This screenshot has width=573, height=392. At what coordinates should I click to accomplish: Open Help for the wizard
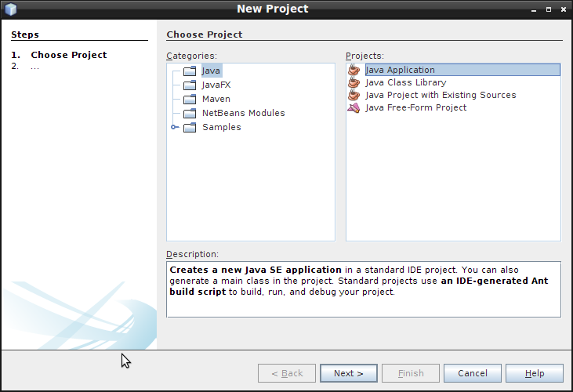pyautogui.click(x=535, y=373)
